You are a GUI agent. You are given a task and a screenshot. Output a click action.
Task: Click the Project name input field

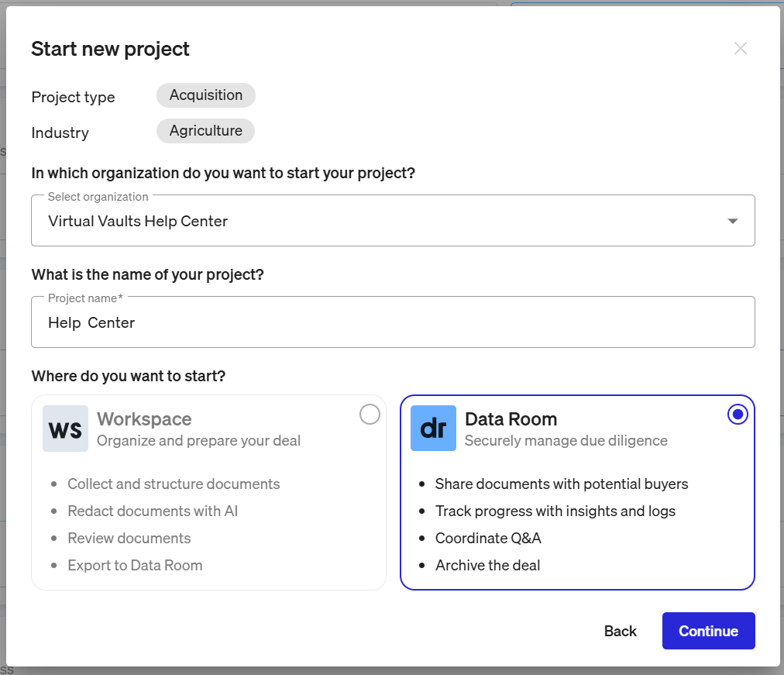point(393,322)
